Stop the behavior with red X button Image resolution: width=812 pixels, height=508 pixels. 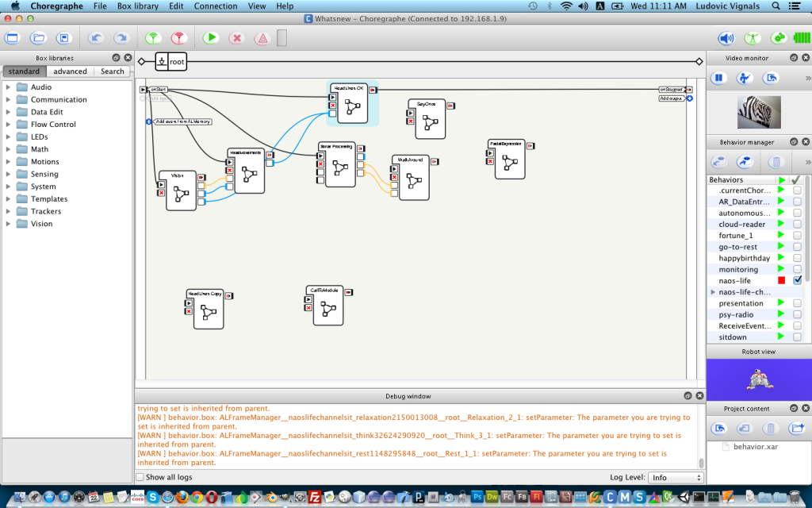pos(236,38)
